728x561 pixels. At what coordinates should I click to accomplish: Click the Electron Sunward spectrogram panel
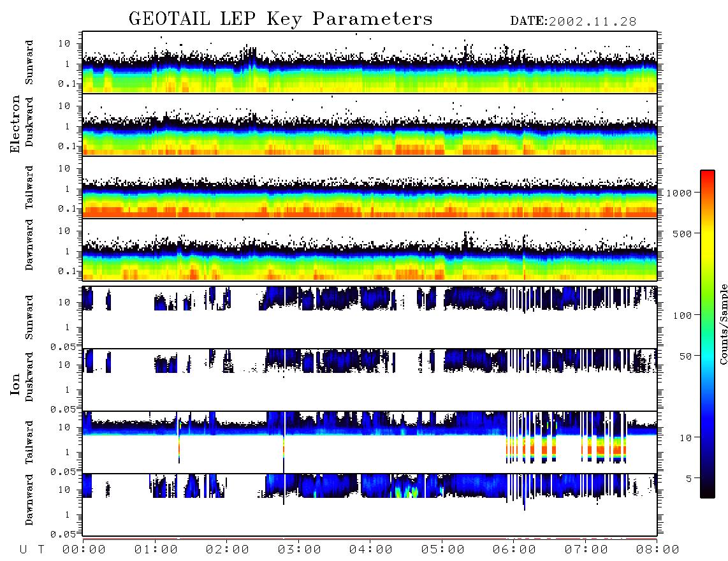coord(370,62)
